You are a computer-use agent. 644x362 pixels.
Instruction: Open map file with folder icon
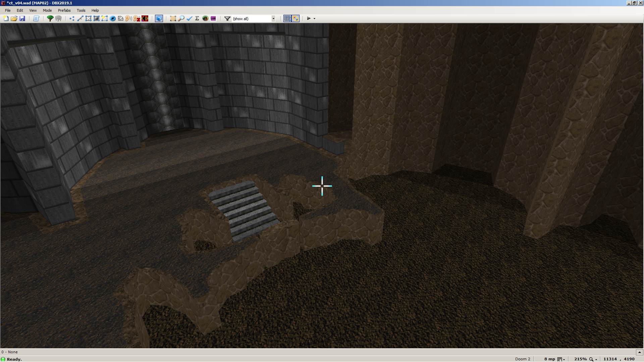pyautogui.click(x=14, y=18)
